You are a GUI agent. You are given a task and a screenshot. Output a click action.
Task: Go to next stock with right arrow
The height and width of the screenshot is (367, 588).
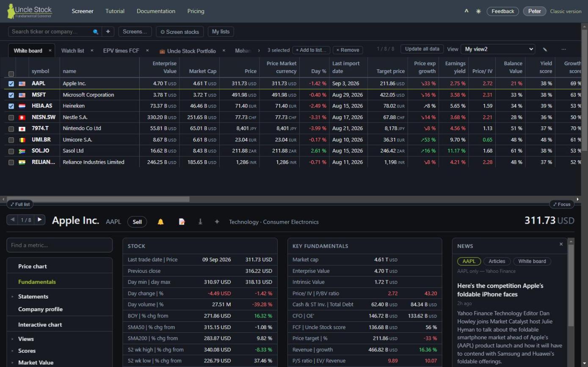coord(40,219)
